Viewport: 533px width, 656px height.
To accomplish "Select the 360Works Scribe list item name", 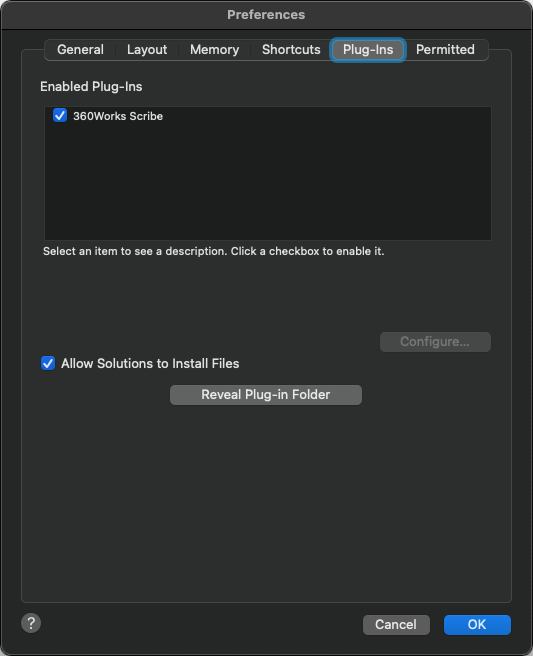I will (x=118, y=116).
